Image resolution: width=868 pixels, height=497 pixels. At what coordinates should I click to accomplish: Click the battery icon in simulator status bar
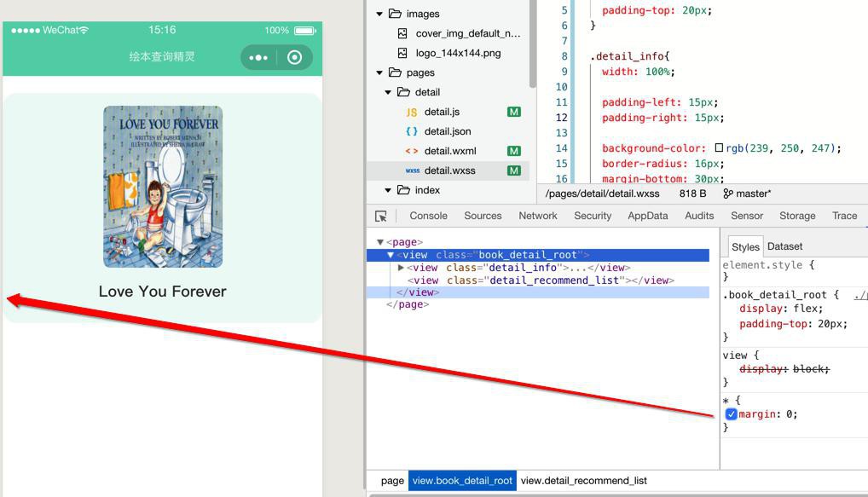click(305, 31)
